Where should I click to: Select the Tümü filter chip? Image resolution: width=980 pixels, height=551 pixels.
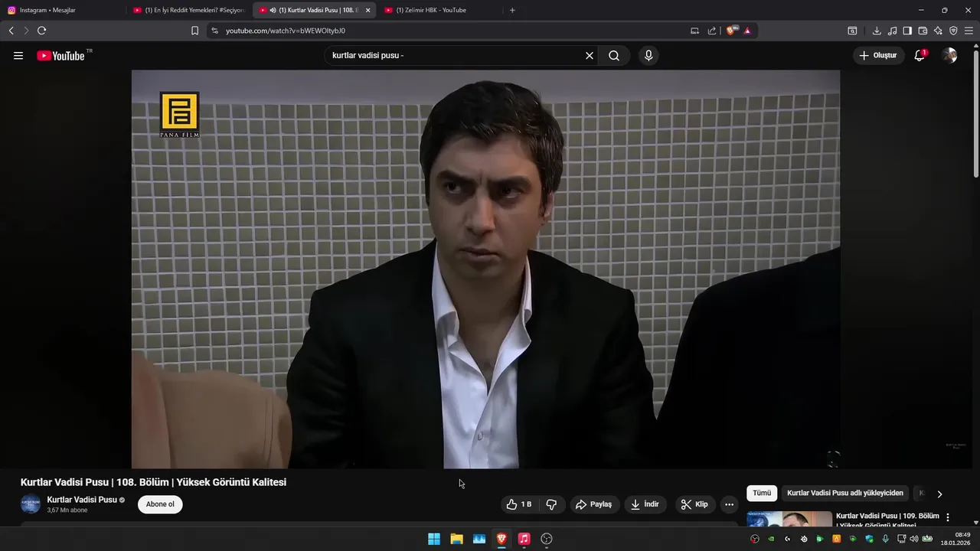pyautogui.click(x=762, y=494)
